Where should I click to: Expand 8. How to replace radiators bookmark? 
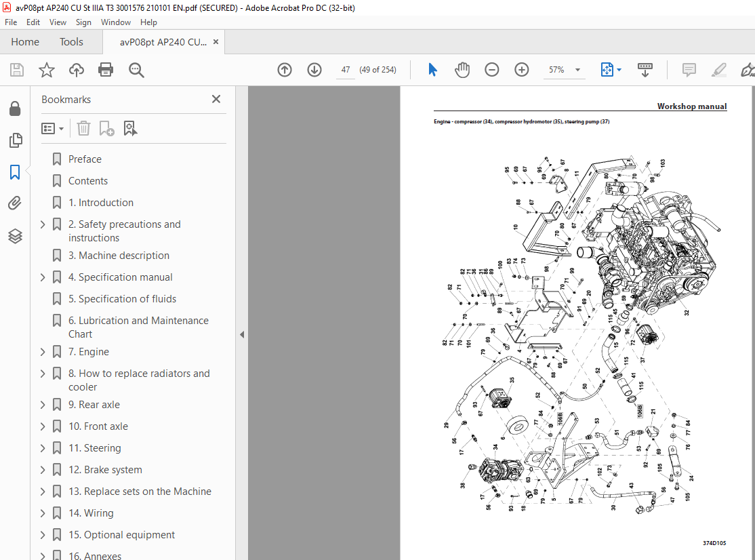pos(43,374)
